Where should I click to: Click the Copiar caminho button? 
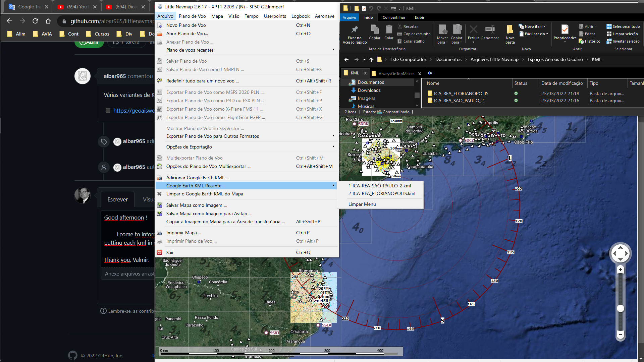coord(414,34)
